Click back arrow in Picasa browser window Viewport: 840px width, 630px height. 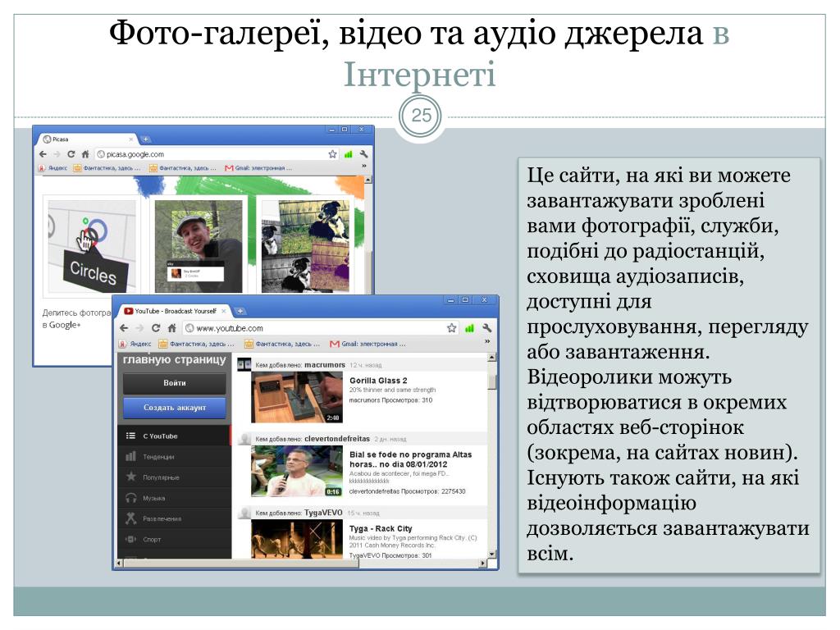coord(43,154)
